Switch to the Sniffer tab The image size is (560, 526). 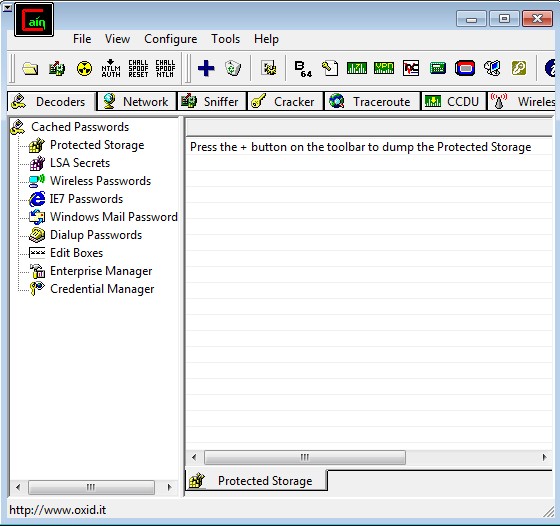click(x=211, y=101)
